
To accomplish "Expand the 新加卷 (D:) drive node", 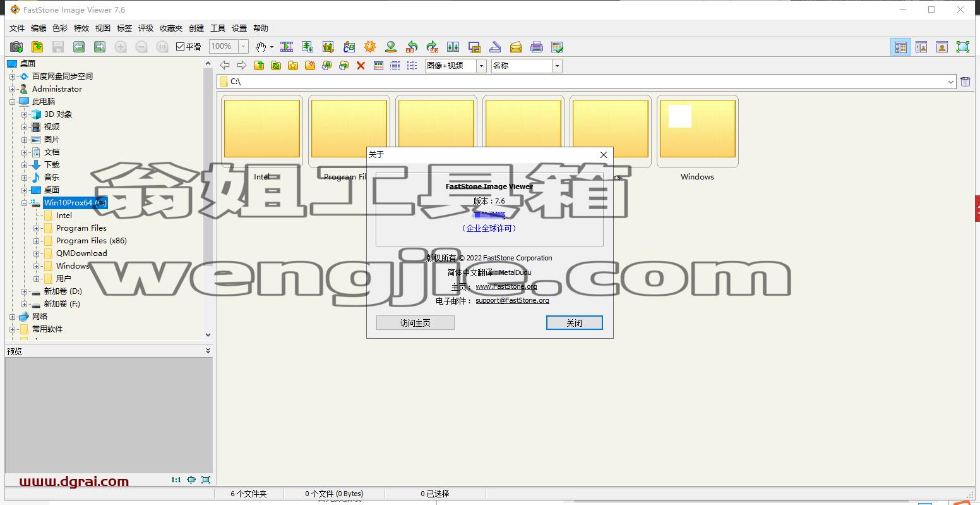I will coord(24,291).
